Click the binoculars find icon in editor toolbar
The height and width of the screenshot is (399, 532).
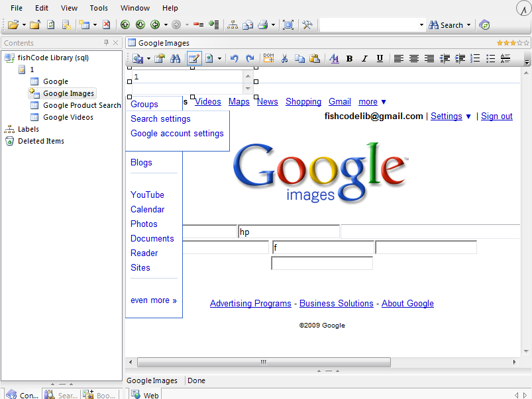click(x=175, y=59)
